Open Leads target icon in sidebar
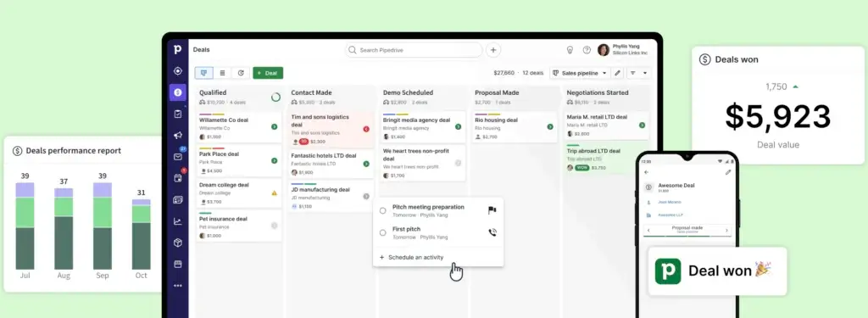Image resolution: width=868 pixels, height=318 pixels. [x=178, y=71]
